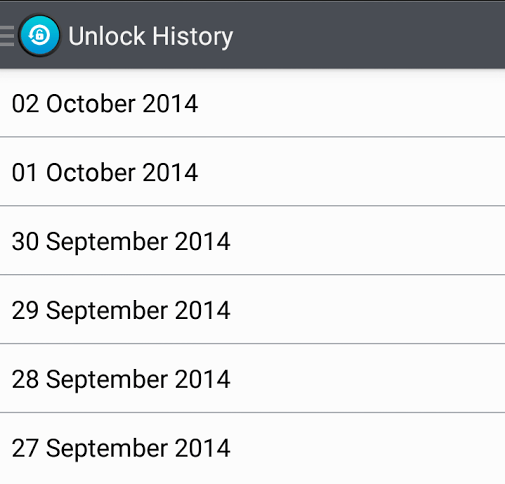
Task: Click the three-line menu beside the logo
Action: tap(7, 36)
